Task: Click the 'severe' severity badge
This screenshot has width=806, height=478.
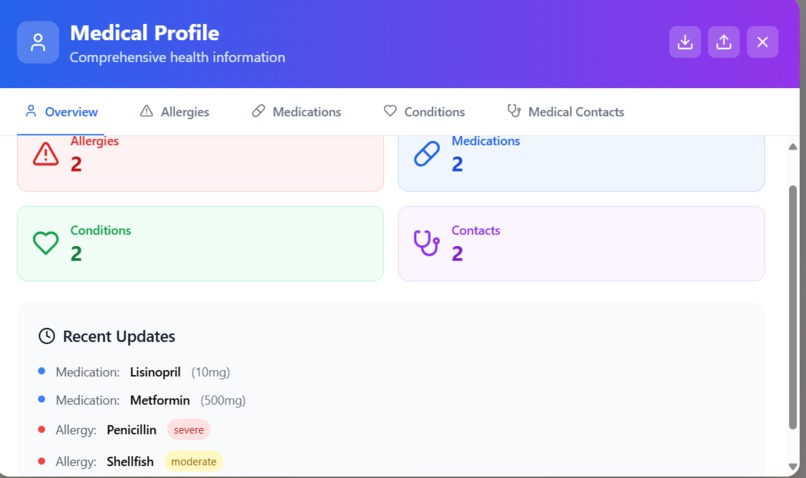Action: (189, 430)
